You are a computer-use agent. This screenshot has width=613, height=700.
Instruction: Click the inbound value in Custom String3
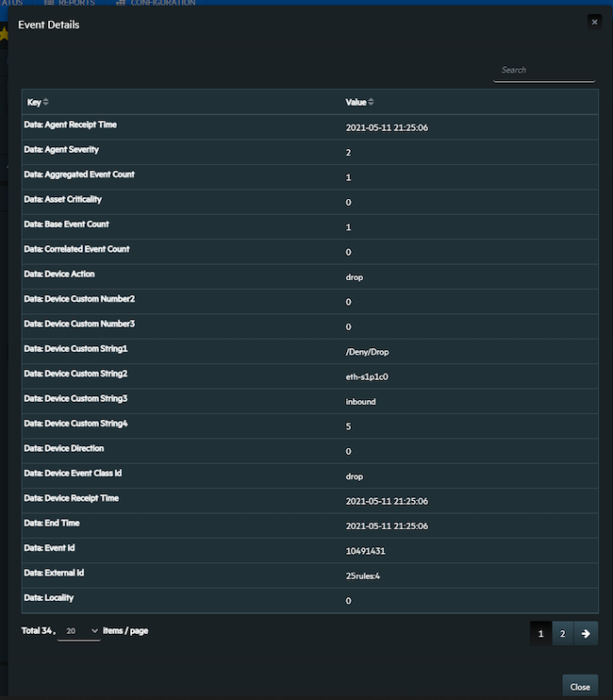(361, 401)
